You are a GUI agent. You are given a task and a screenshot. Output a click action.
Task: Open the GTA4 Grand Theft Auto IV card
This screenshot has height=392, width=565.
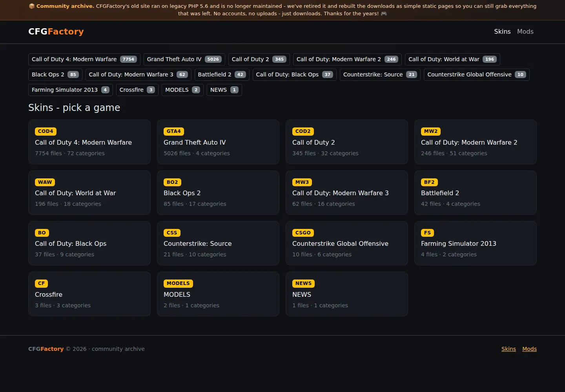[218, 142]
